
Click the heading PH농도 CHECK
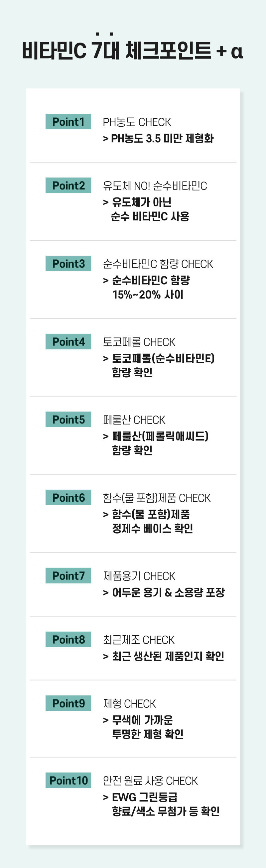pyautogui.click(x=137, y=122)
